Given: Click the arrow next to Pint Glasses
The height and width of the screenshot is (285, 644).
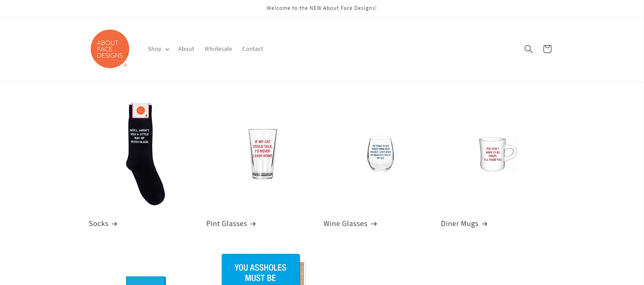Looking at the screenshot, I should (253, 224).
